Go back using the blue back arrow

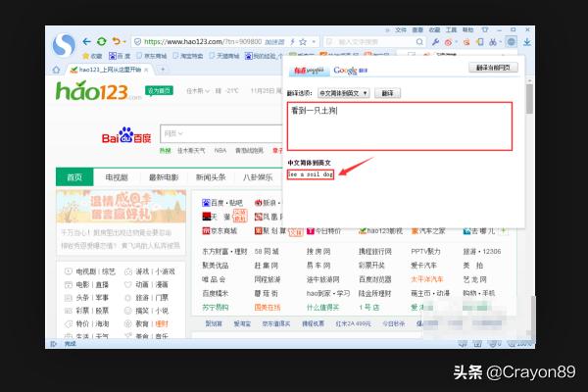click(x=86, y=41)
